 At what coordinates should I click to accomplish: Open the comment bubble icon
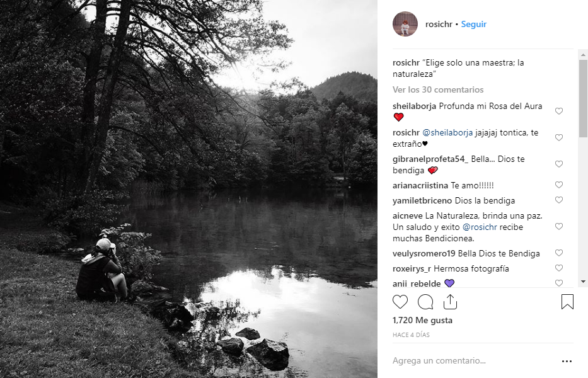point(425,302)
